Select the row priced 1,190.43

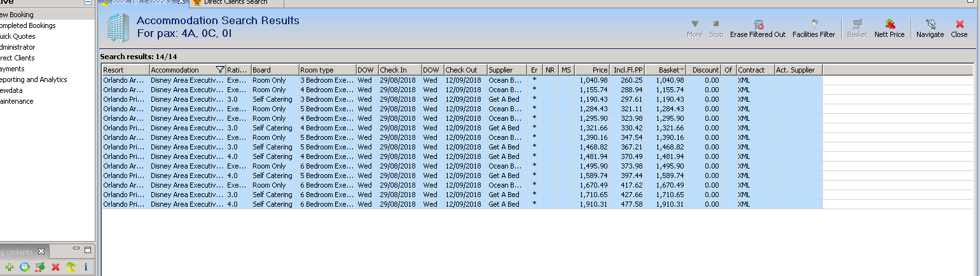coord(462,99)
